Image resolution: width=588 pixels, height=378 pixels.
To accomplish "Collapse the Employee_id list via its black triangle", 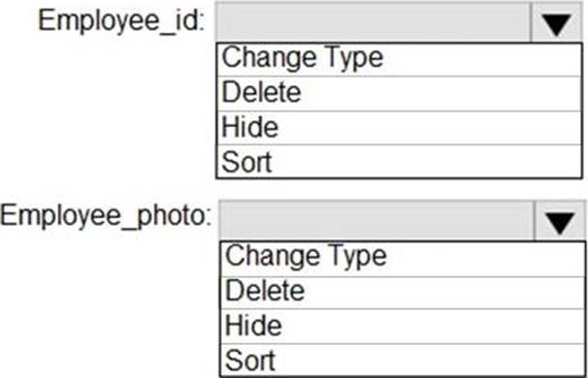I will [x=557, y=24].
